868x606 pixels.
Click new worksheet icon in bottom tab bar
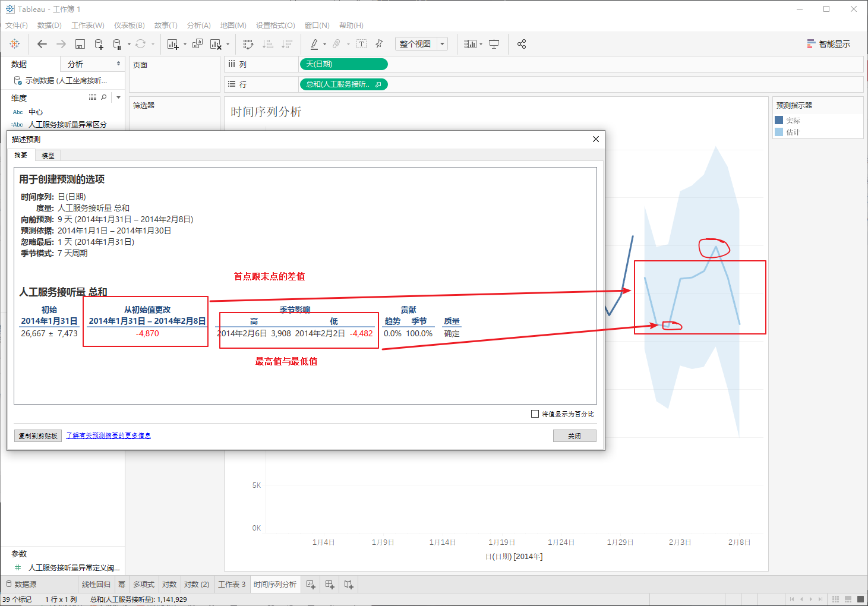[x=311, y=585]
